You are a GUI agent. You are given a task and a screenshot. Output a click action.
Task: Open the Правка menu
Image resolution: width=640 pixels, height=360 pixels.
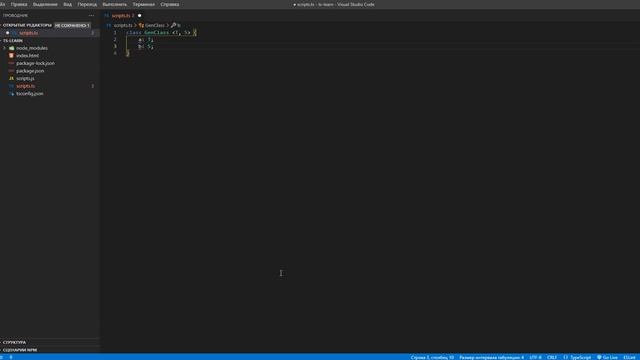point(19,4)
